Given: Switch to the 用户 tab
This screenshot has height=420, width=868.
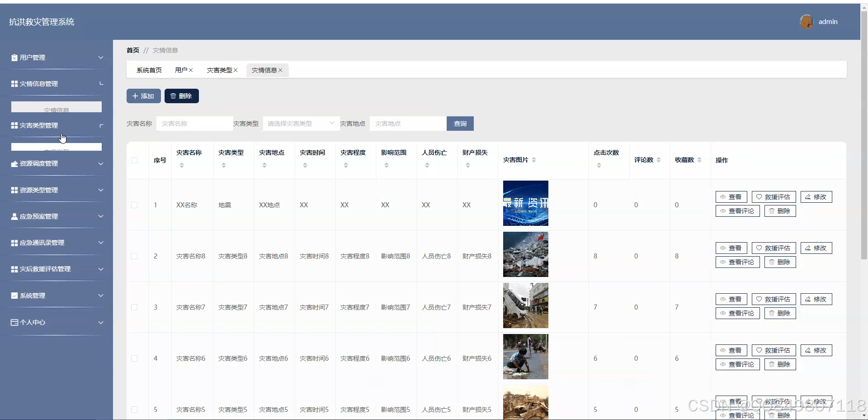Looking at the screenshot, I should coord(181,70).
